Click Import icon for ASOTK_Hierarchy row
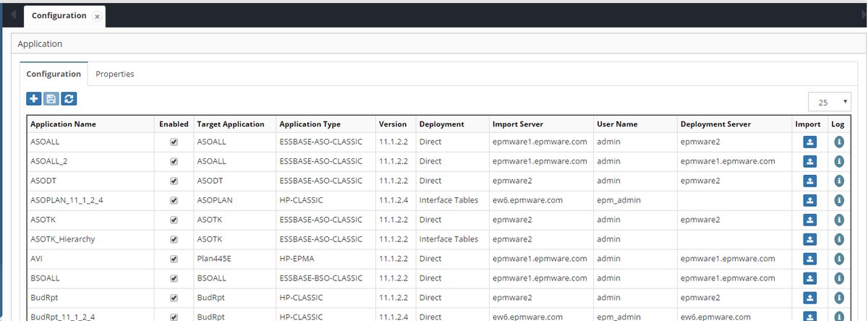This screenshot has height=321, width=868. point(810,240)
